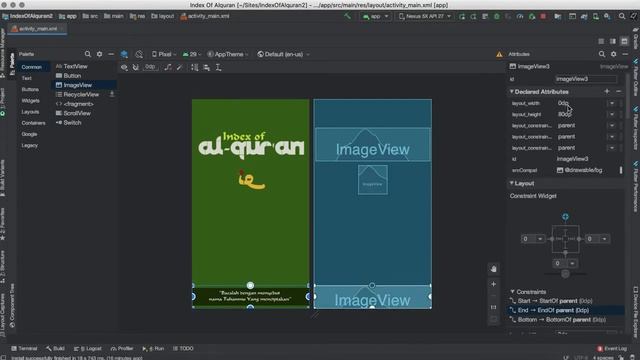Open view options eye icon

(124, 67)
